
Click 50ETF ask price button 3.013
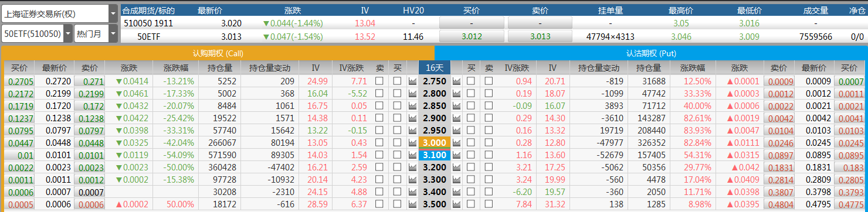(540, 36)
